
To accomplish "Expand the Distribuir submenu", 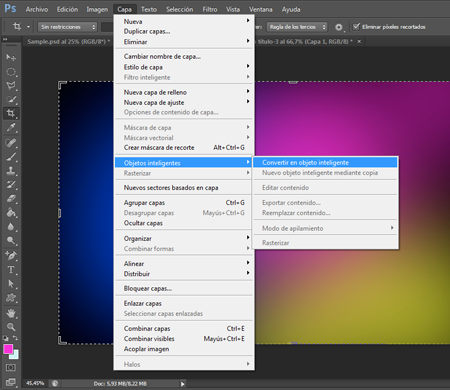I will (184, 274).
